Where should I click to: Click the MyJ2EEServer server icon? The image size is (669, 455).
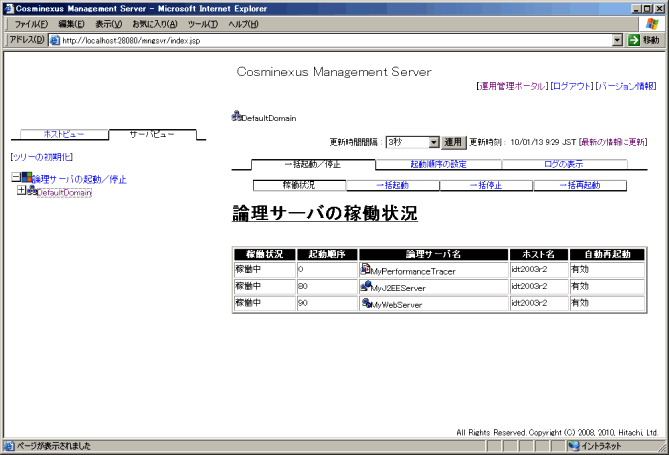(366, 286)
